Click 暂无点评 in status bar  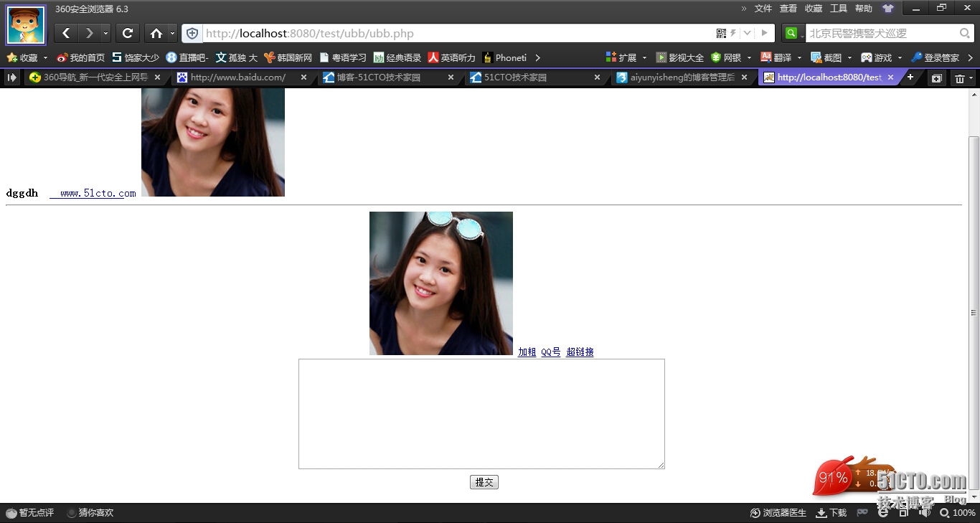tap(29, 513)
